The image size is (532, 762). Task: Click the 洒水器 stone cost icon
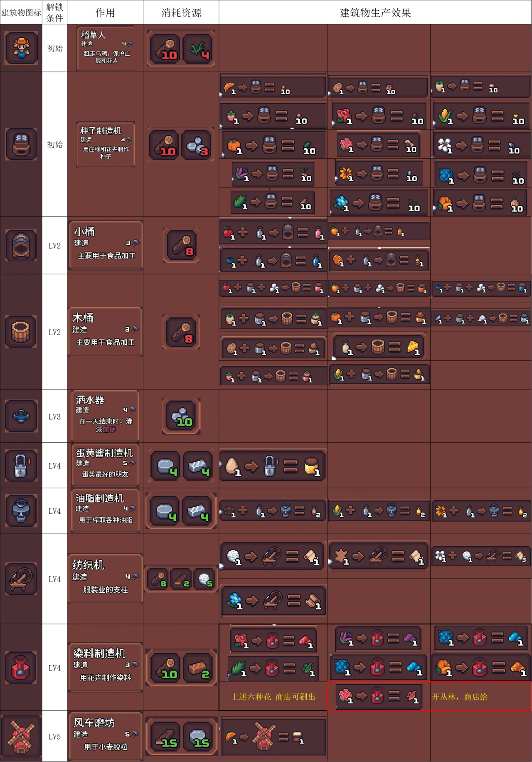click(181, 416)
